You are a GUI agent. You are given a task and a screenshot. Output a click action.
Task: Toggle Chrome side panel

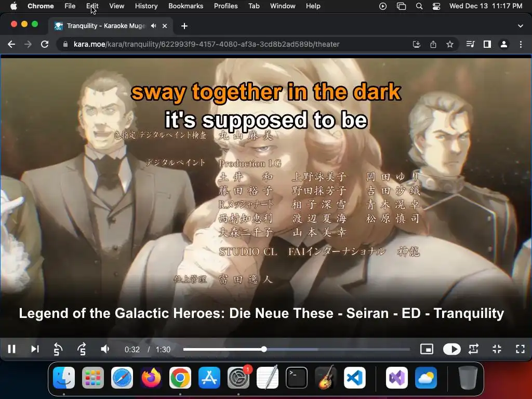coord(487,44)
